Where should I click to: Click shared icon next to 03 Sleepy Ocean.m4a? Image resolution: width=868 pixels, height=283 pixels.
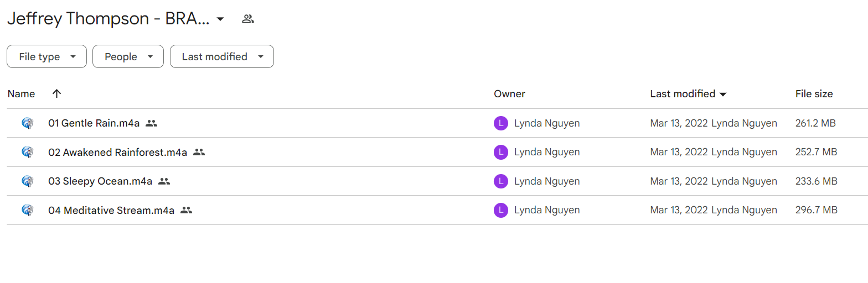pos(164,181)
